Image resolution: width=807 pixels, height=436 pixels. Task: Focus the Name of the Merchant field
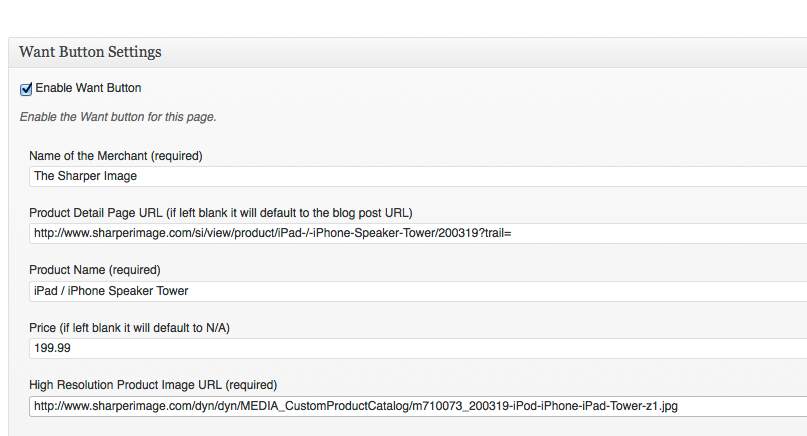418,176
